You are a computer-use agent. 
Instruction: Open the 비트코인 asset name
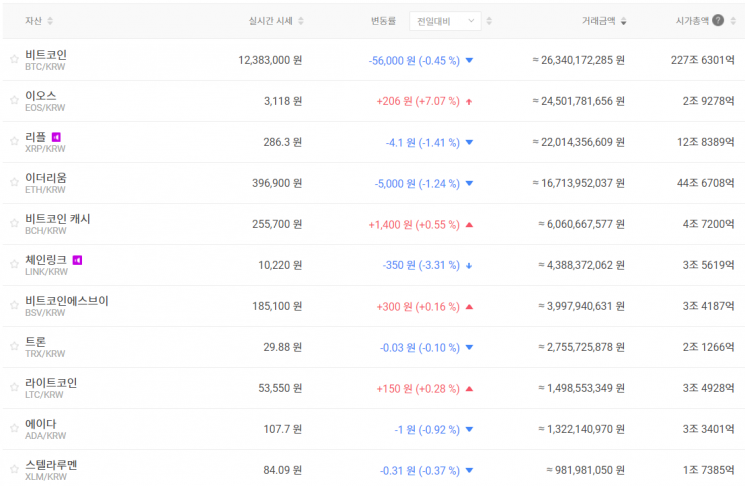click(46, 55)
